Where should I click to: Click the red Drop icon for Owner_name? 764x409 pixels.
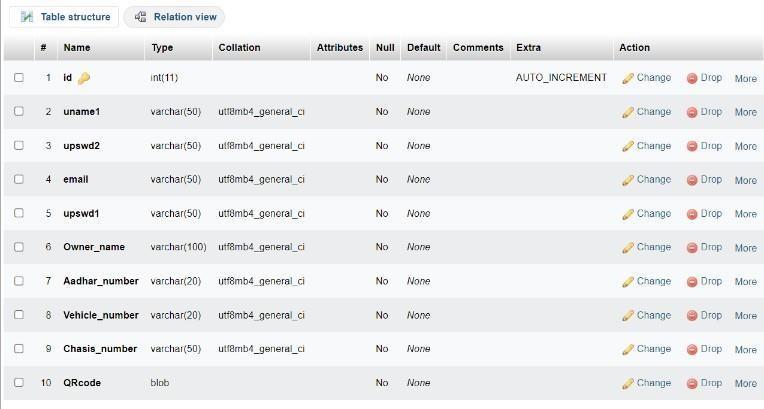692,248
